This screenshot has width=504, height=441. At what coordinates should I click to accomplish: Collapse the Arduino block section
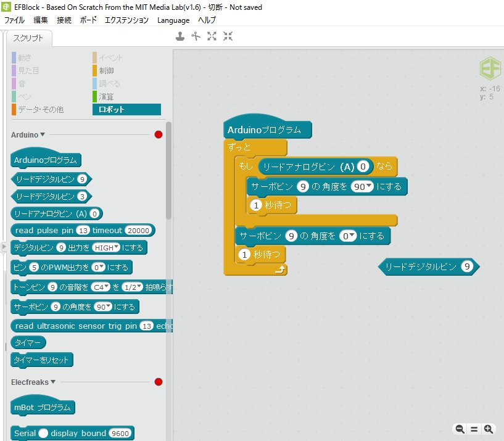coord(43,134)
